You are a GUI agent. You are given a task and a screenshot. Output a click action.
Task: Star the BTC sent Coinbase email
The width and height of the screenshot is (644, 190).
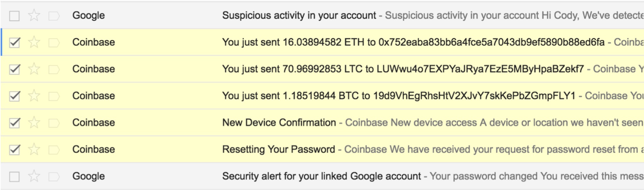[x=34, y=96]
